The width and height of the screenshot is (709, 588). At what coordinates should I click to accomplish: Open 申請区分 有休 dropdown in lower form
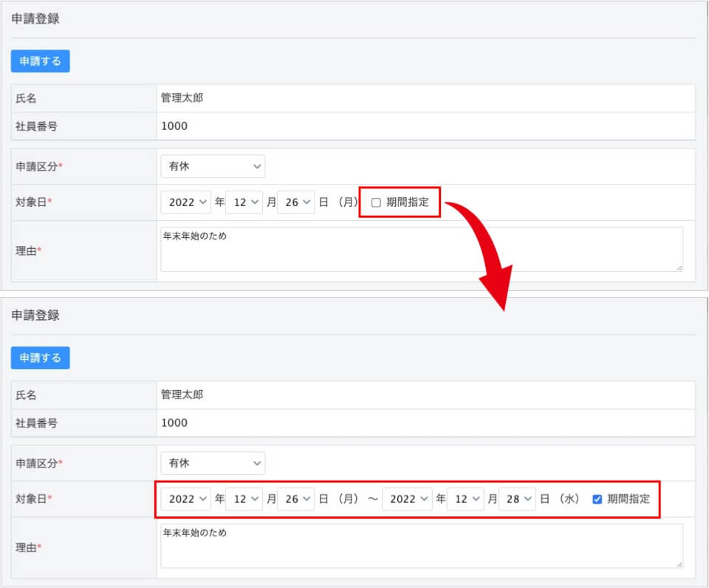point(213,463)
